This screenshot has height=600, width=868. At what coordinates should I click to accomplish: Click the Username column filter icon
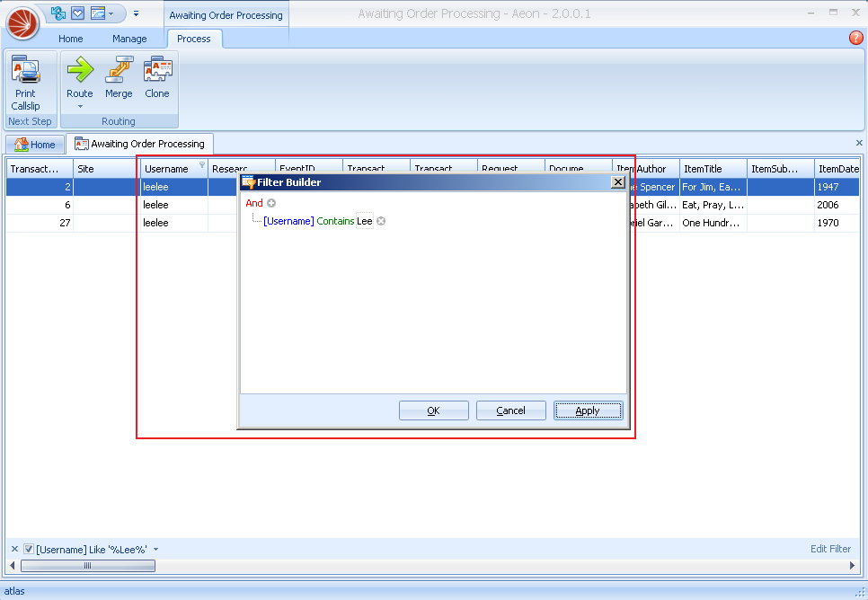(x=202, y=165)
